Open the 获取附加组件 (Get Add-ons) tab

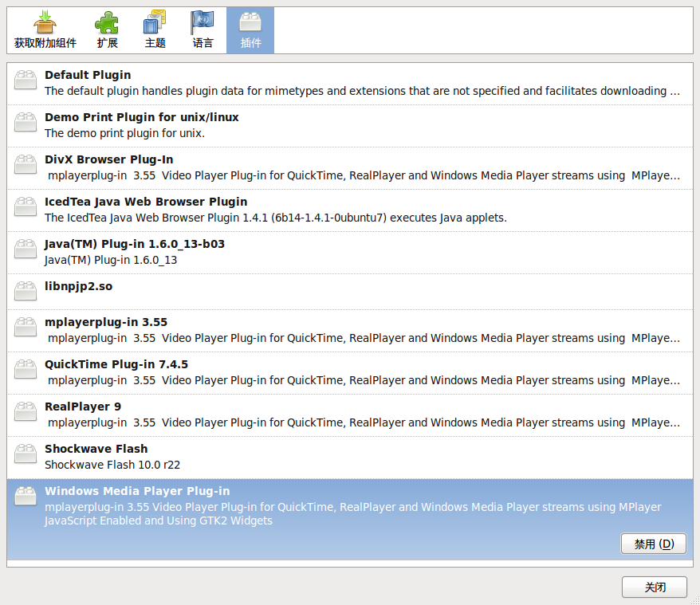45,30
